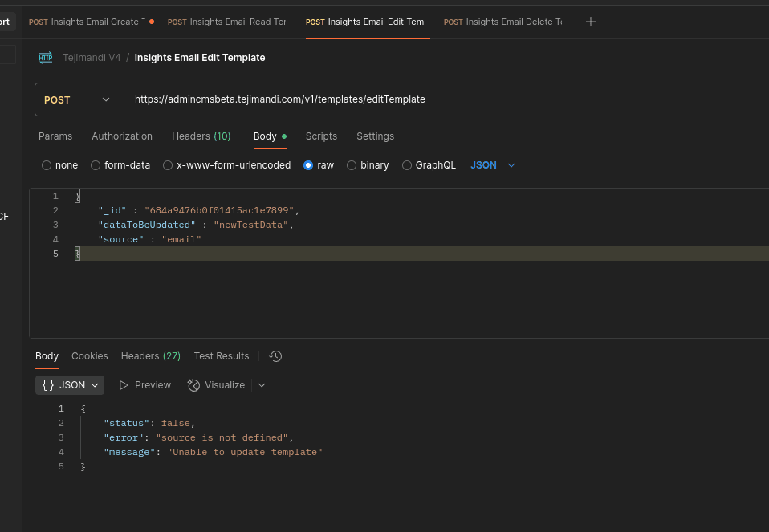769x532 pixels.
Task: Click the request URL input field
Action: 441,99
